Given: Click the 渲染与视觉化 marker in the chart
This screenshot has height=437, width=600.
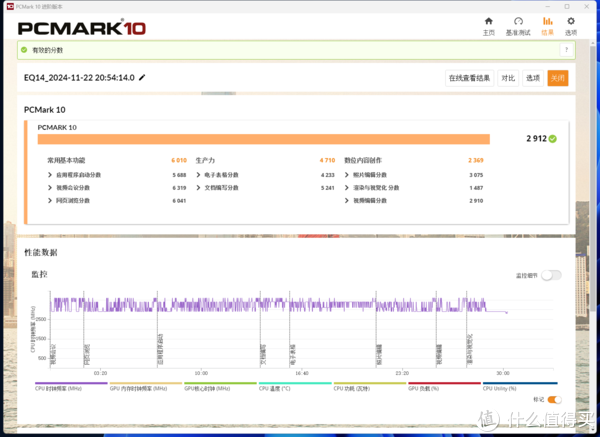Looking at the screenshot, I should coord(470,349).
